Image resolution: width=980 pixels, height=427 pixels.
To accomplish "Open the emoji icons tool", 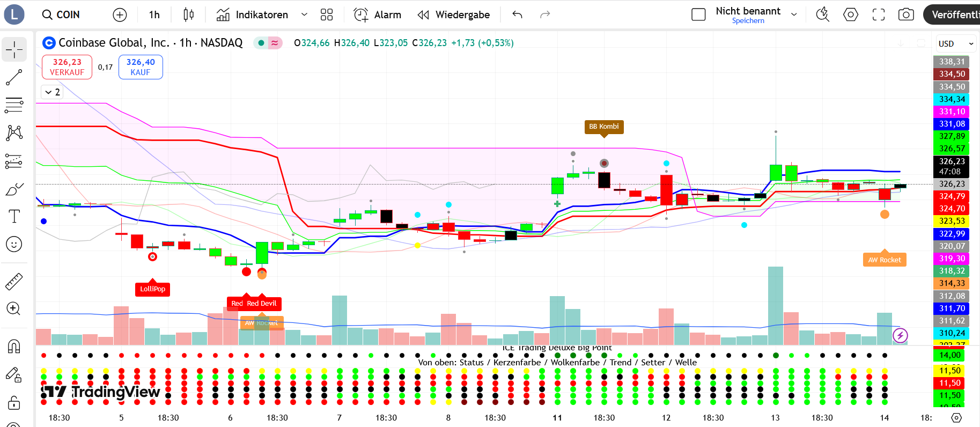I will point(14,244).
